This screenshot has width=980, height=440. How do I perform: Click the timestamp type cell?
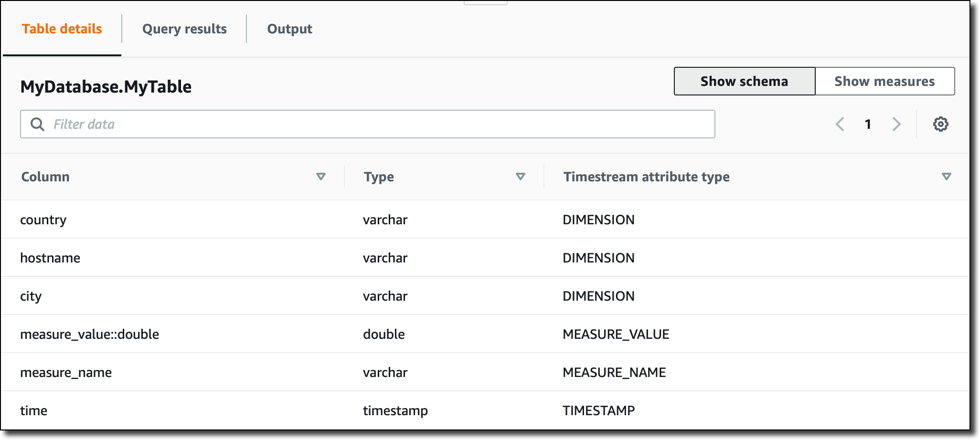(x=395, y=411)
